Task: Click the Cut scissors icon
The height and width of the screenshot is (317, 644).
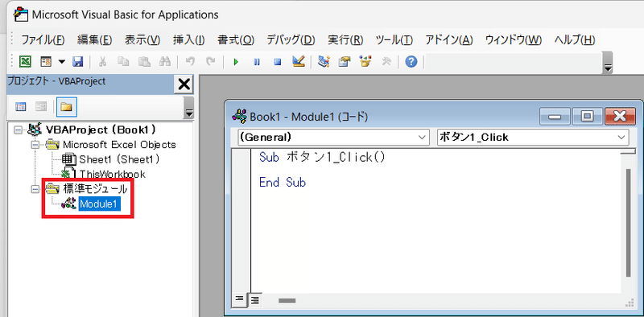Action: point(103,62)
